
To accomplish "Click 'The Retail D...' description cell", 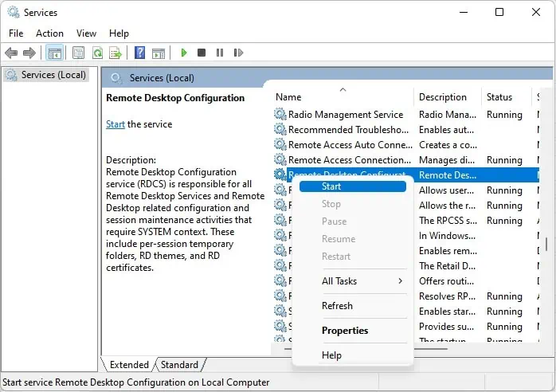I will 447,266.
